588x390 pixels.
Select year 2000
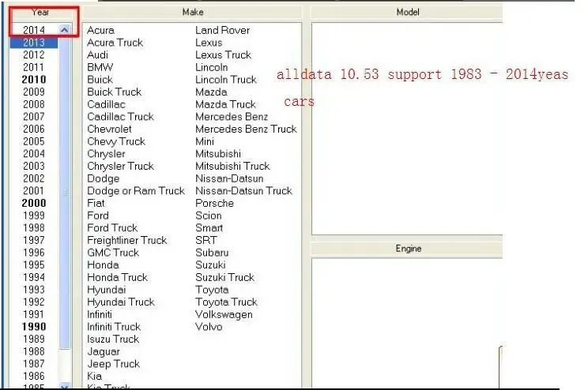(x=34, y=203)
